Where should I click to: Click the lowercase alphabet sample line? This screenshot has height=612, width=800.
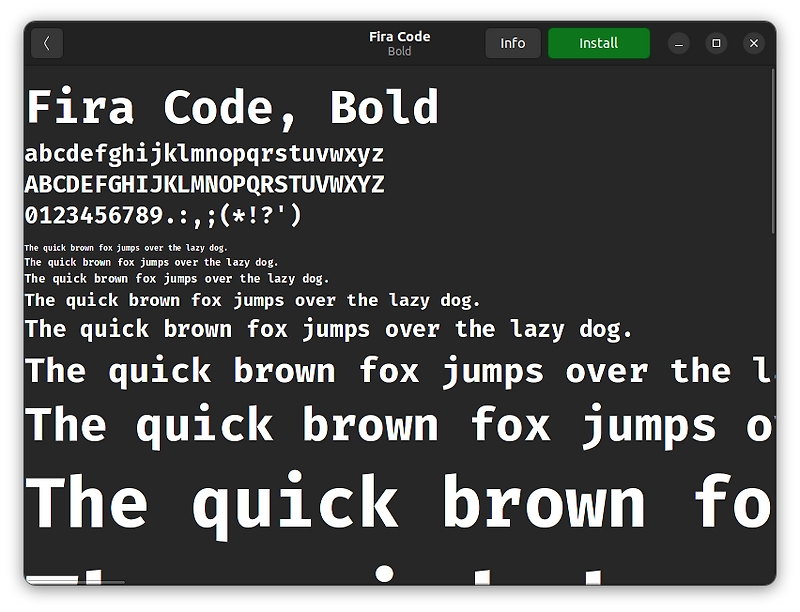[204, 154]
